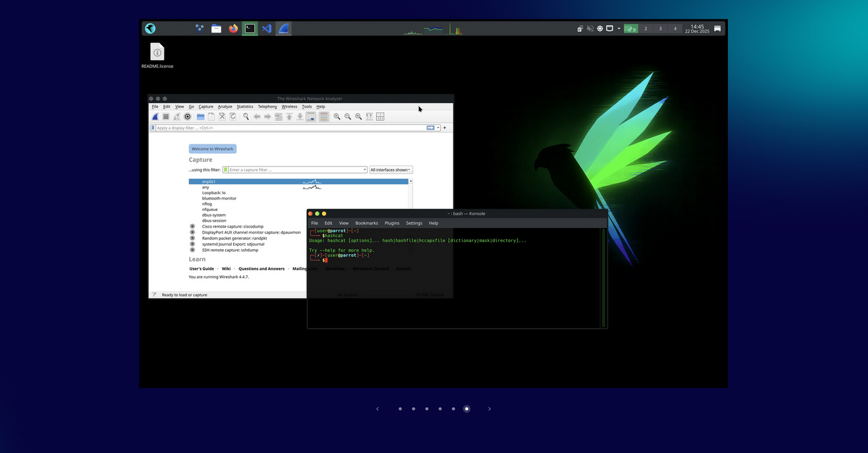The height and width of the screenshot is (453, 868).
Task: Add a display filter button with plus icon
Action: point(445,128)
